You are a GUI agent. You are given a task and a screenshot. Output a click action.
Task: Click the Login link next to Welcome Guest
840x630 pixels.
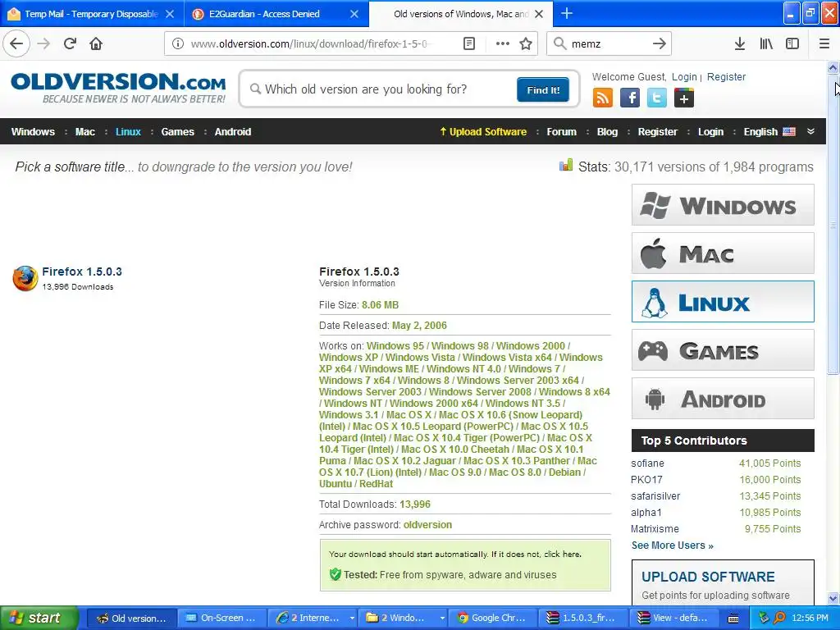coord(684,76)
